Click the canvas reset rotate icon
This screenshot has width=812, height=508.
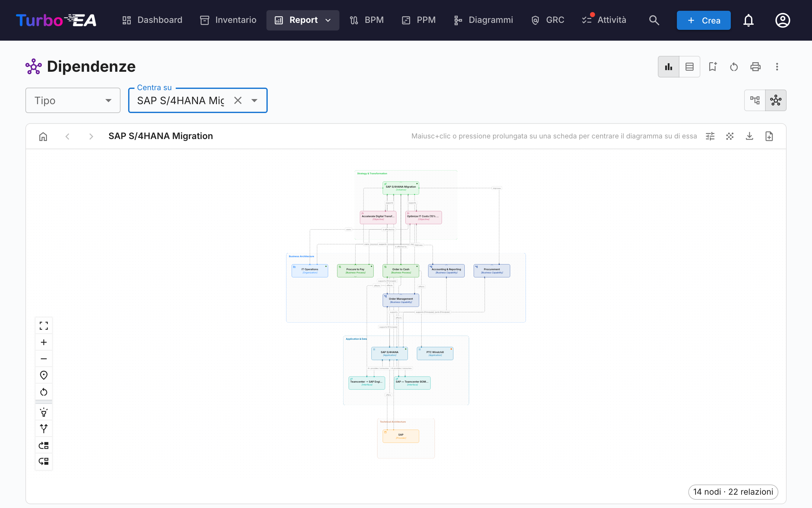44,392
